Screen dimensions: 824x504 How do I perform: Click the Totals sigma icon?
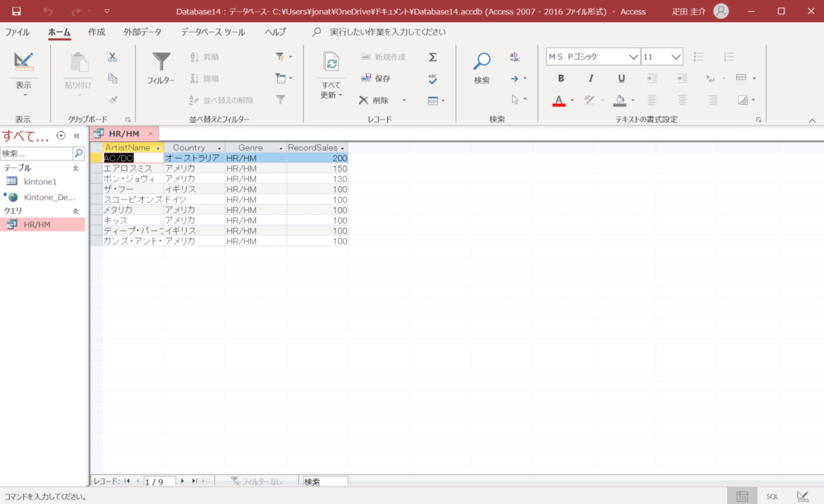433,58
